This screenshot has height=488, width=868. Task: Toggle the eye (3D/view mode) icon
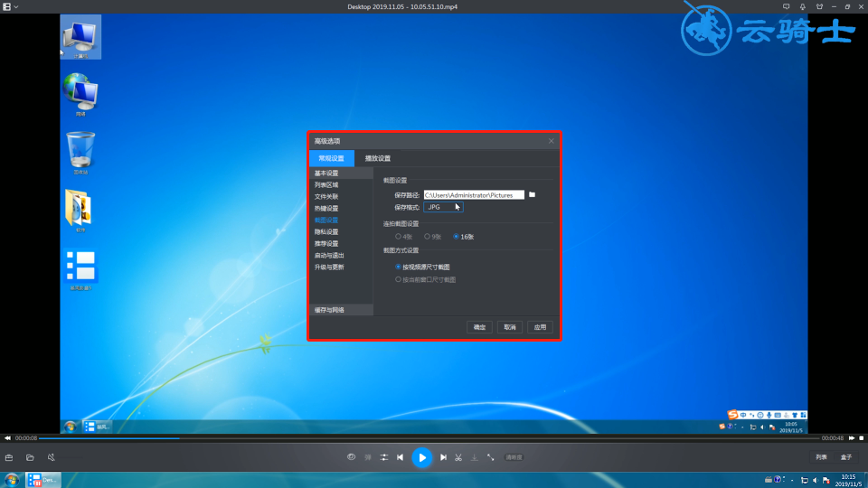351,457
